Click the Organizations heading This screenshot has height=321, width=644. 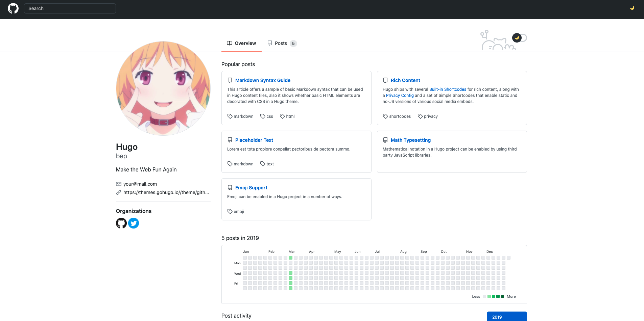coord(134,211)
